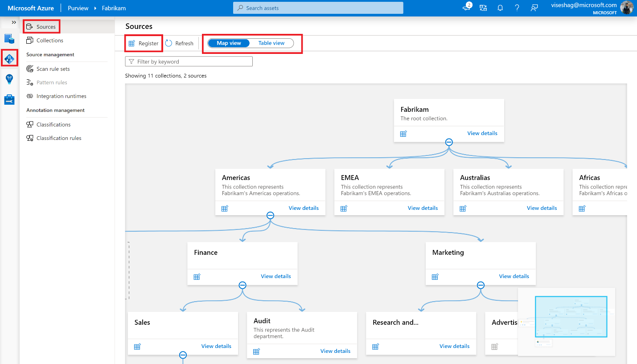Click the directory switcher icon
The width and height of the screenshot is (637, 364).
point(483,8)
